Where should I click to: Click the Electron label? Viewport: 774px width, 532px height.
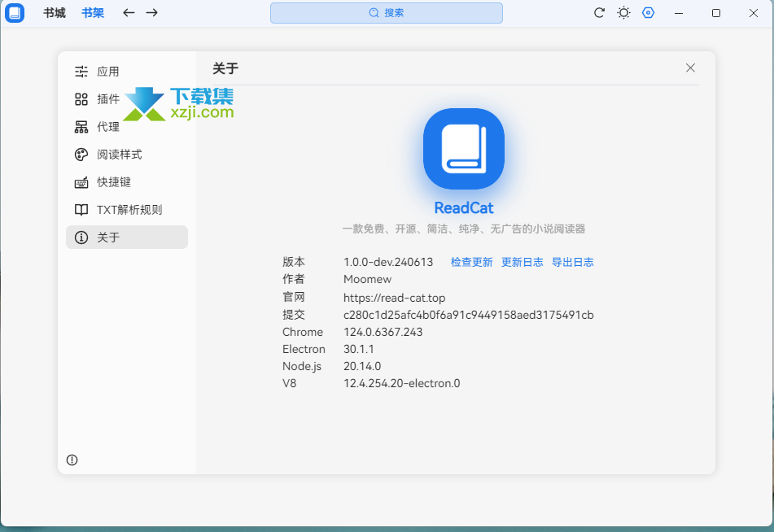(x=304, y=350)
